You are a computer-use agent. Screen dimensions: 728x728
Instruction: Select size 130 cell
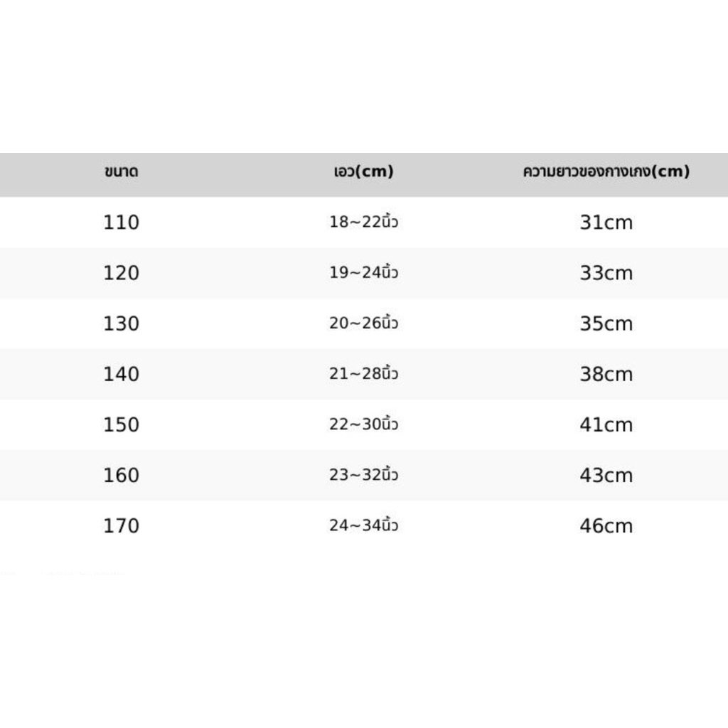pyautogui.click(x=121, y=323)
